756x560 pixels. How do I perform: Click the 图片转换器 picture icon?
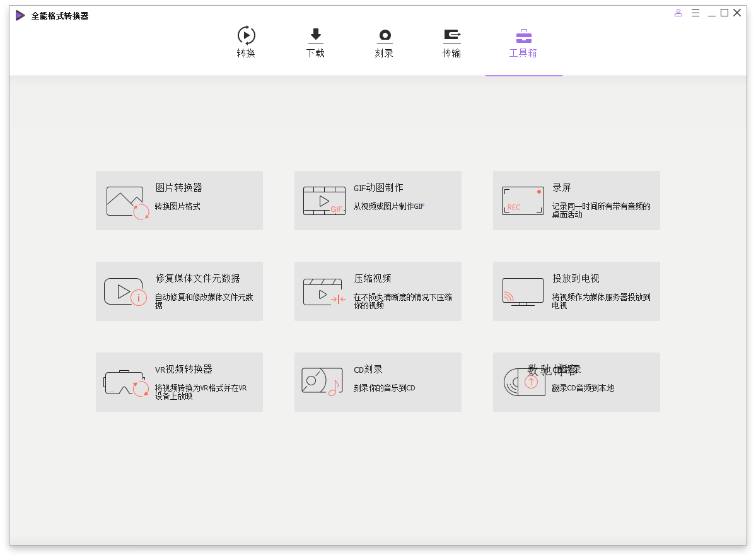[128, 202]
